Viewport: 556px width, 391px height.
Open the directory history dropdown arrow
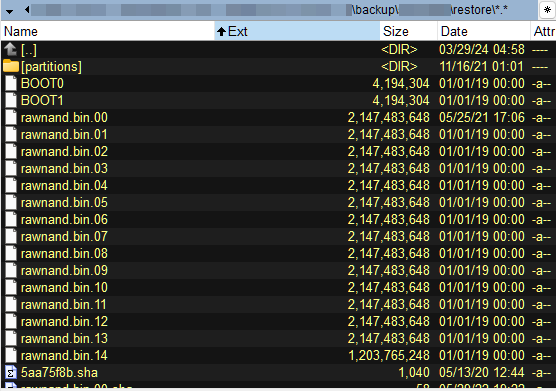pos(10,11)
